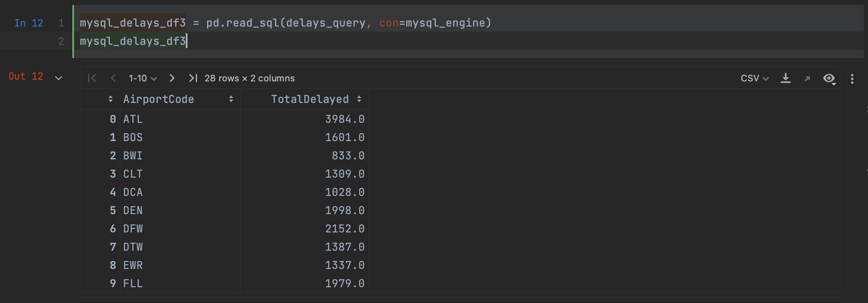Click line number 1 in gutter
The height and width of the screenshot is (303, 868).
point(61,23)
